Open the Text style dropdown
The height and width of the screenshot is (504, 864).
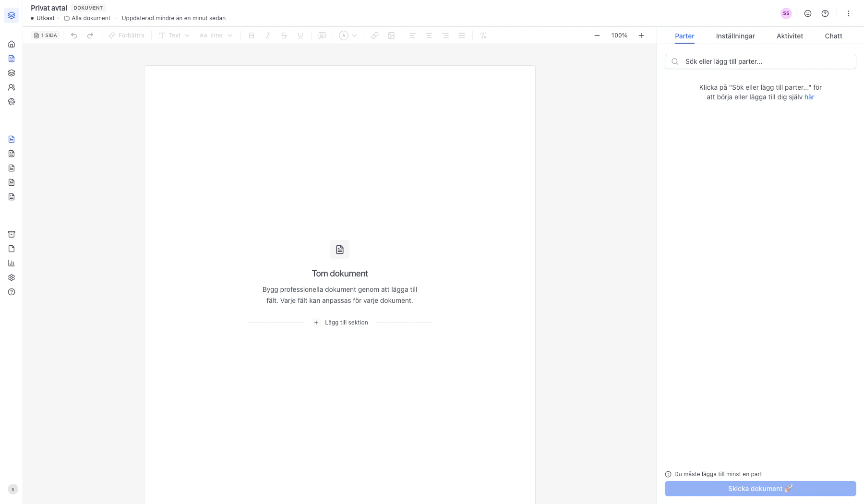[174, 36]
